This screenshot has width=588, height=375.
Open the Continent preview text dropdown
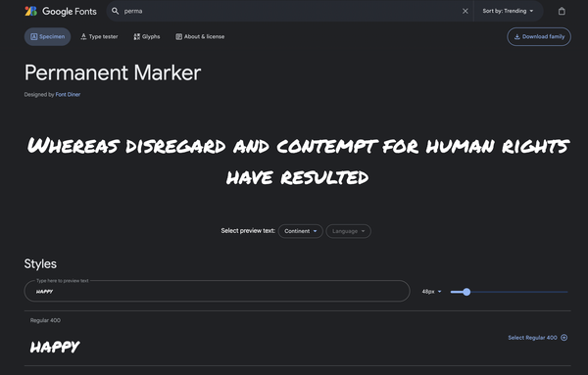click(x=301, y=231)
